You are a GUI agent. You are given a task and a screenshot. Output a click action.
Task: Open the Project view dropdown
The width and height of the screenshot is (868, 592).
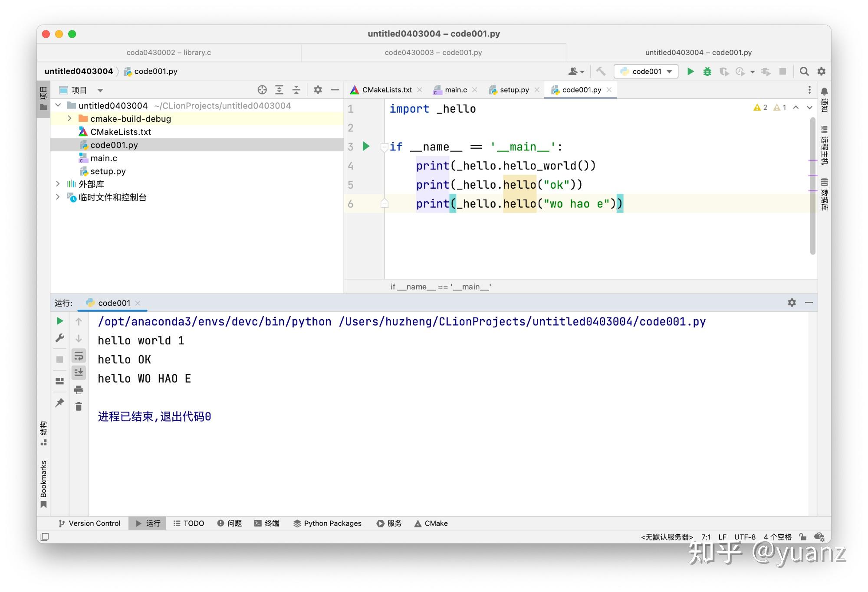[x=100, y=90]
